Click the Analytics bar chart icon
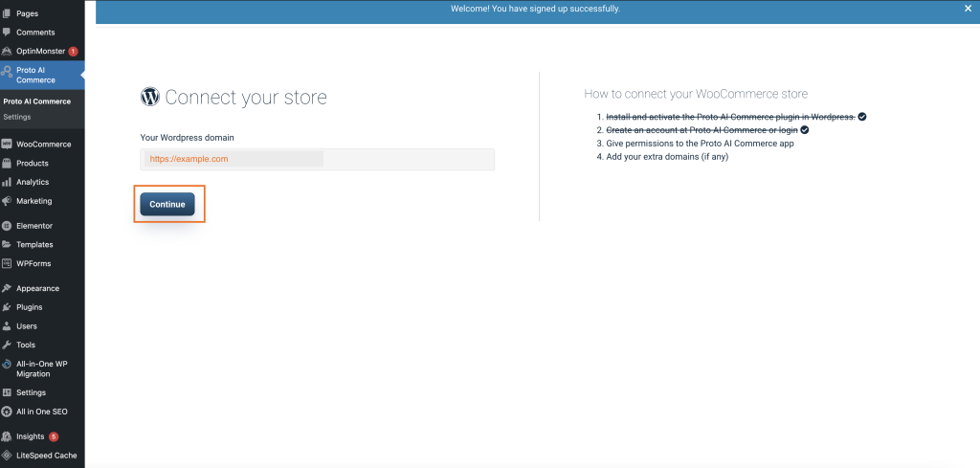The width and height of the screenshot is (980, 468). point(7,183)
